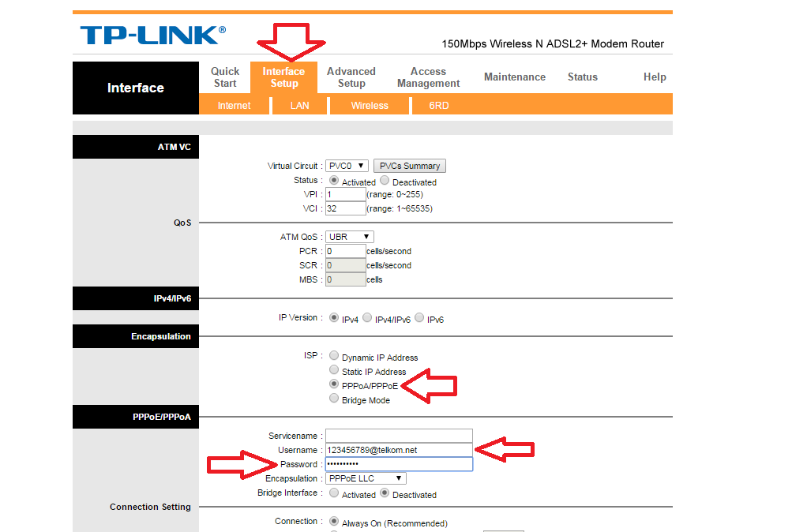
Task: Open the Help page
Action: tap(654, 77)
